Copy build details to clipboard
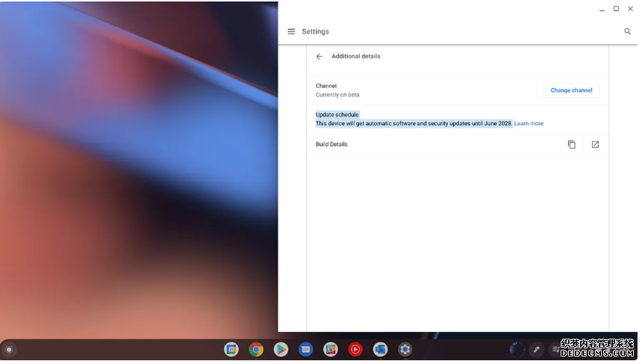This screenshot has width=642, height=364. 572,145
